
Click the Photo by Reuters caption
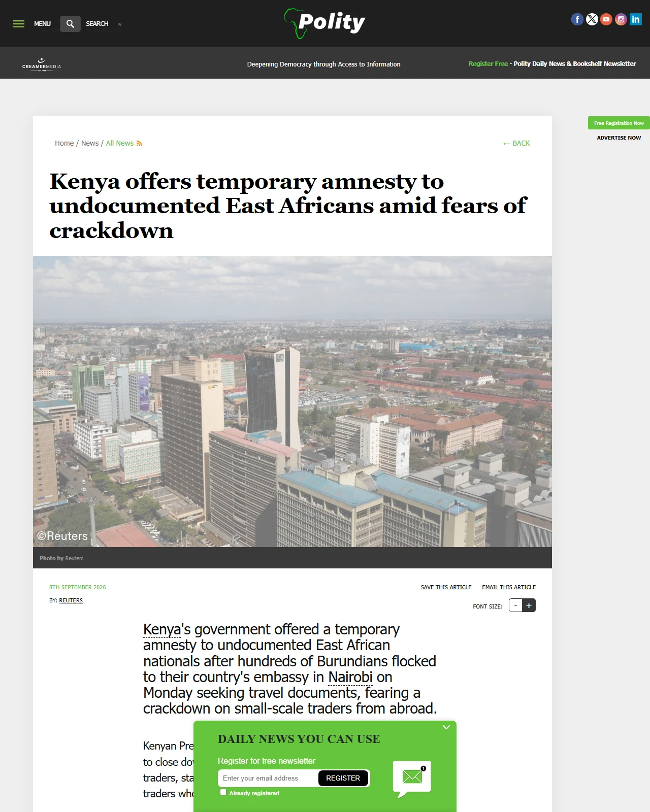pyautogui.click(x=61, y=558)
